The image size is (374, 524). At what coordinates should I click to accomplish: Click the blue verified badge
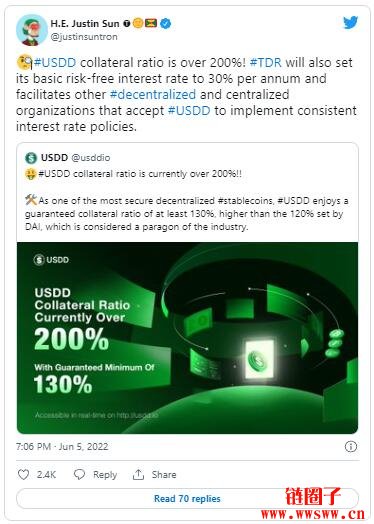click(165, 23)
